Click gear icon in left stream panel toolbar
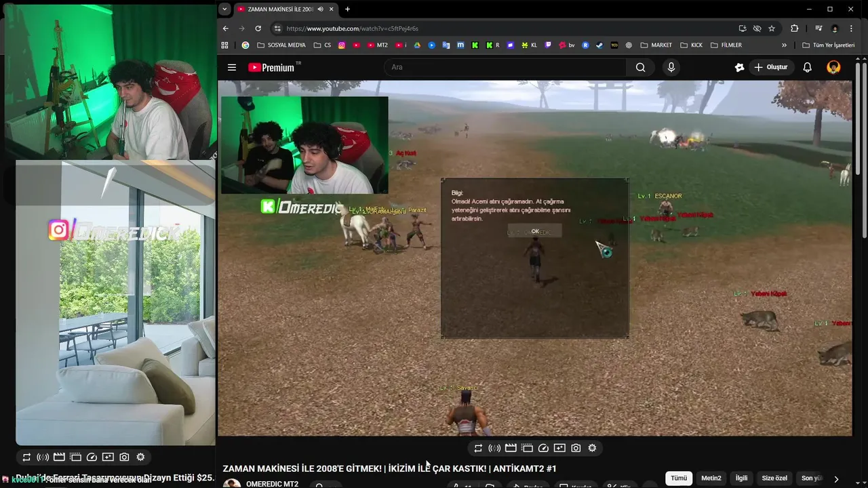Image resolution: width=868 pixels, height=488 pixels. [x=140, y=457]
